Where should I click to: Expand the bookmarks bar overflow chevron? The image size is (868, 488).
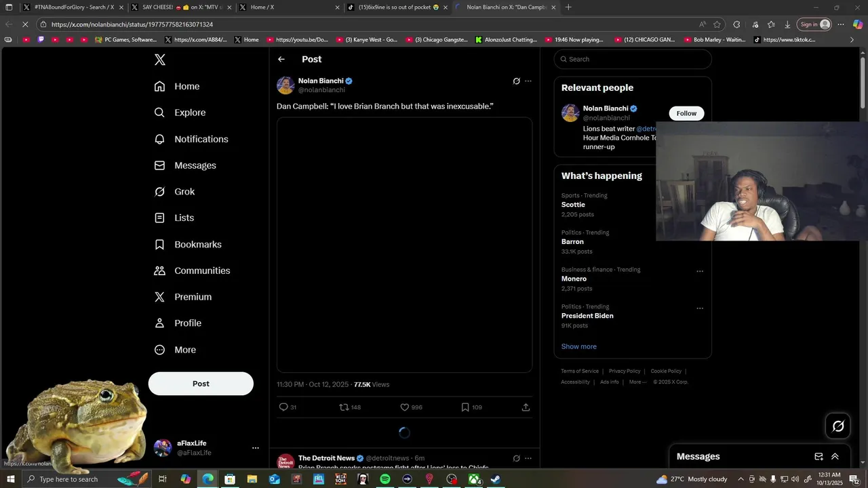[x=852, y=40]
